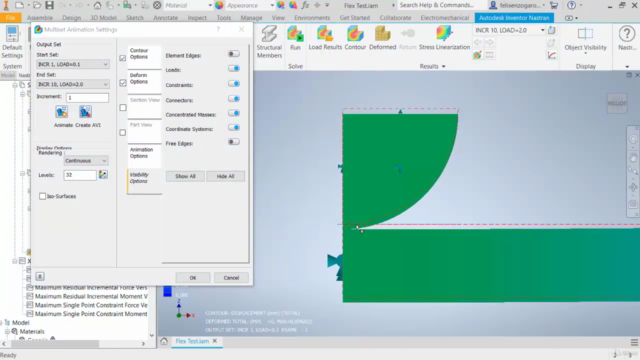Click the ViewCube in the viewport
Viewport: 640px width, 360px height.
tap(617, 103)
